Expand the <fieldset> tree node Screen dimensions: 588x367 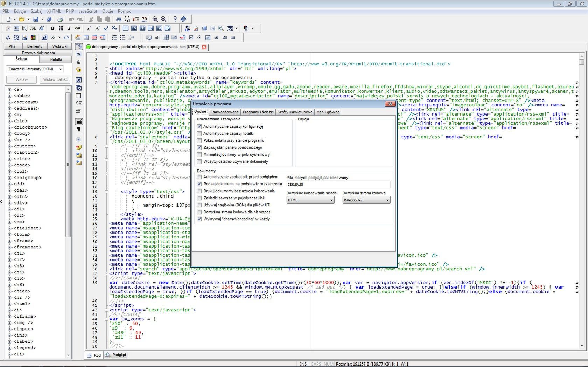10,228
